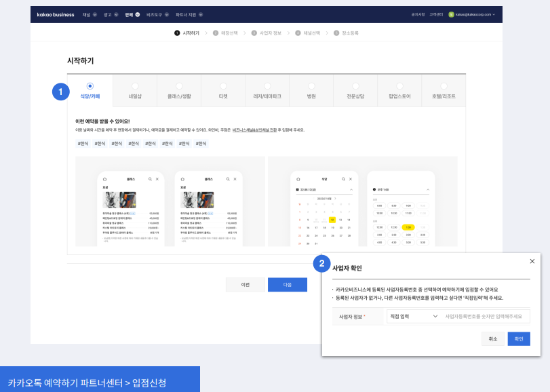550x392 pixels.
Task: Click the blue step 1 number badge
Action: click(x=61, y=92)
